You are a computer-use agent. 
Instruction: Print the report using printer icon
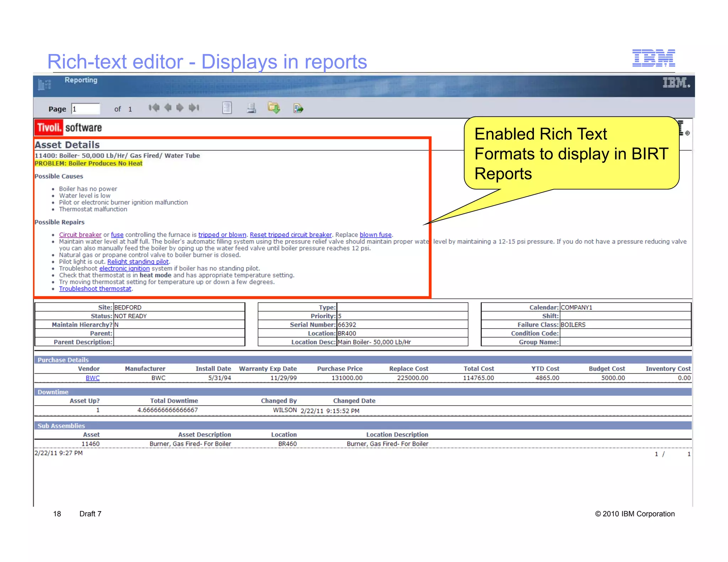pos(251,108)
